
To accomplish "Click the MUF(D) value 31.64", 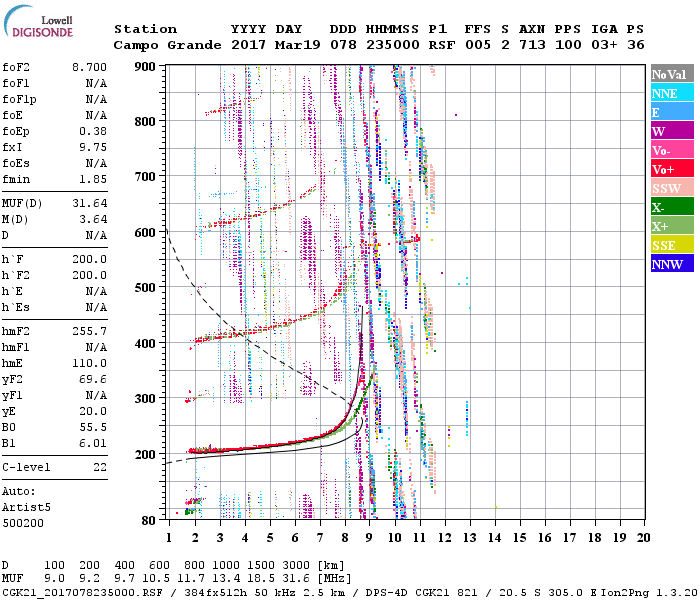I will pyautogui.click(x=90, y=203).
